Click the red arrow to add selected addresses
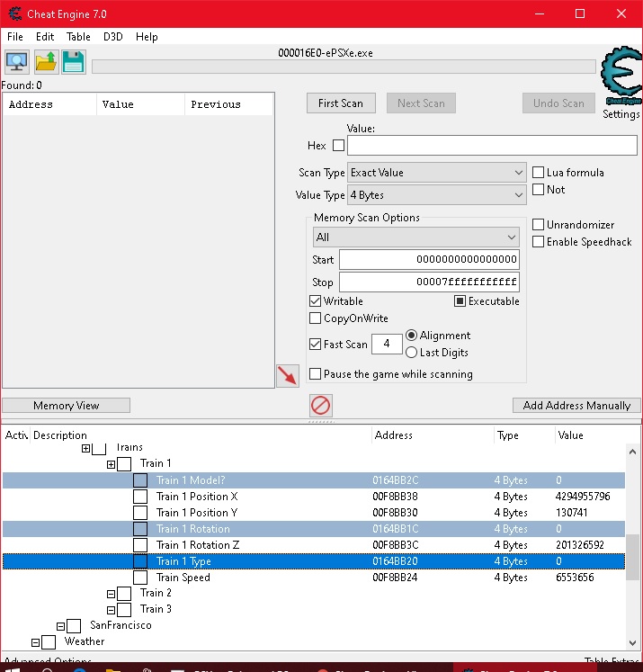The height and width of the screenshot is (672, 643). click(x=288, y=376)
